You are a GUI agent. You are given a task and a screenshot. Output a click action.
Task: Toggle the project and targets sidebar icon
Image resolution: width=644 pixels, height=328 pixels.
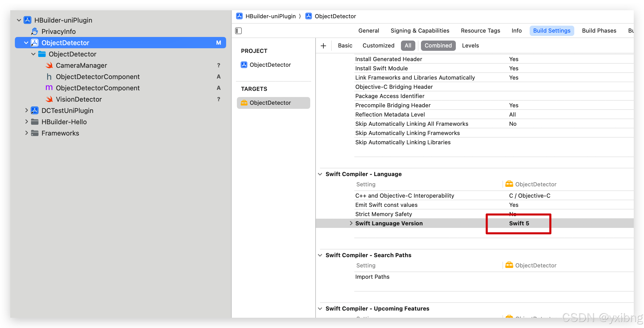tap(238, 31)
